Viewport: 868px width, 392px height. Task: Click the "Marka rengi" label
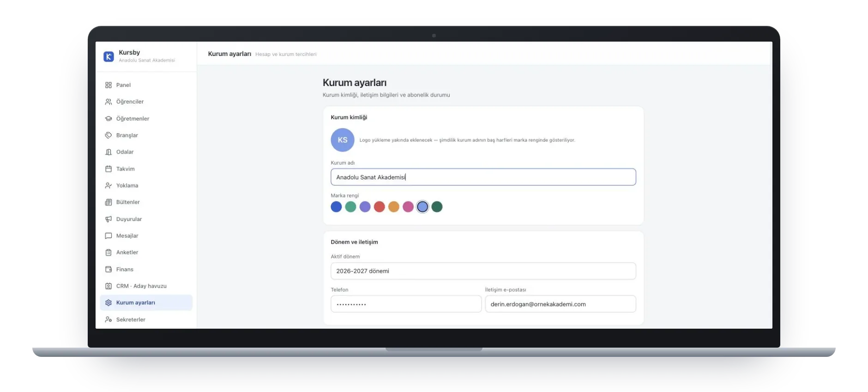[x=345, y=196]
